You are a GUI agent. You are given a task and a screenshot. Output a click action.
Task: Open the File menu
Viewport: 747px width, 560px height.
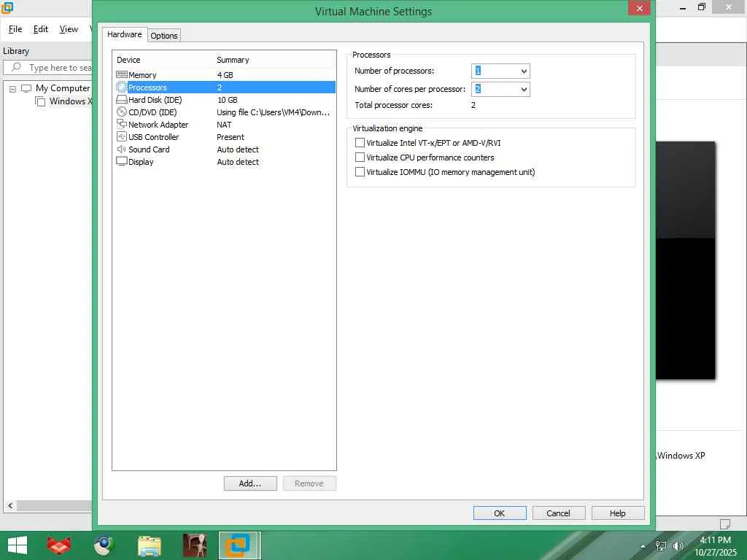point(15,29)
